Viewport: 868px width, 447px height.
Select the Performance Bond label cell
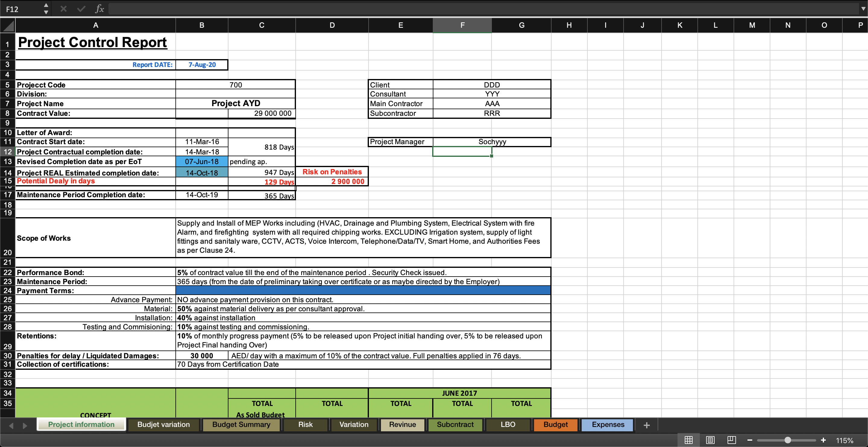click(x=96, y=272)
